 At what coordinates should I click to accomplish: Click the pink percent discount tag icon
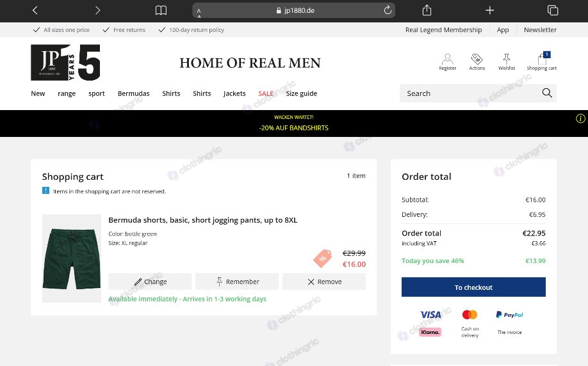pos(322,259)
